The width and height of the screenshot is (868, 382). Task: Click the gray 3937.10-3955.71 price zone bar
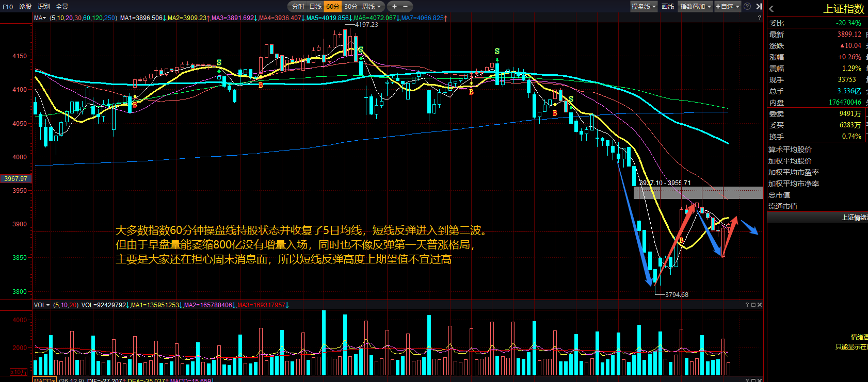(x=698, y=193)
